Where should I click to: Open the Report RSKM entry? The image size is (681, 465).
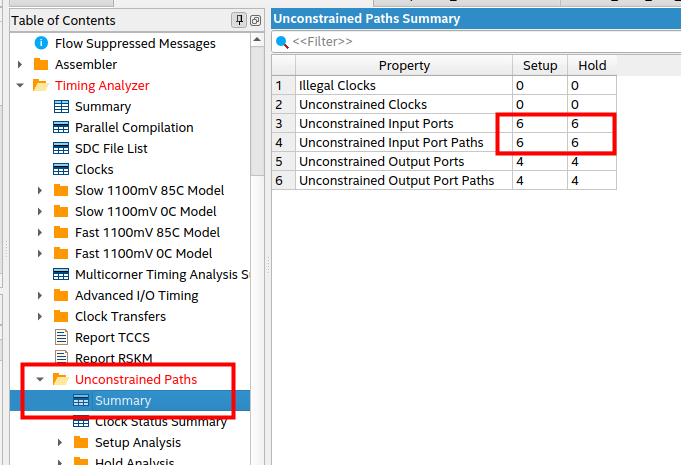(x=114, y=358)
